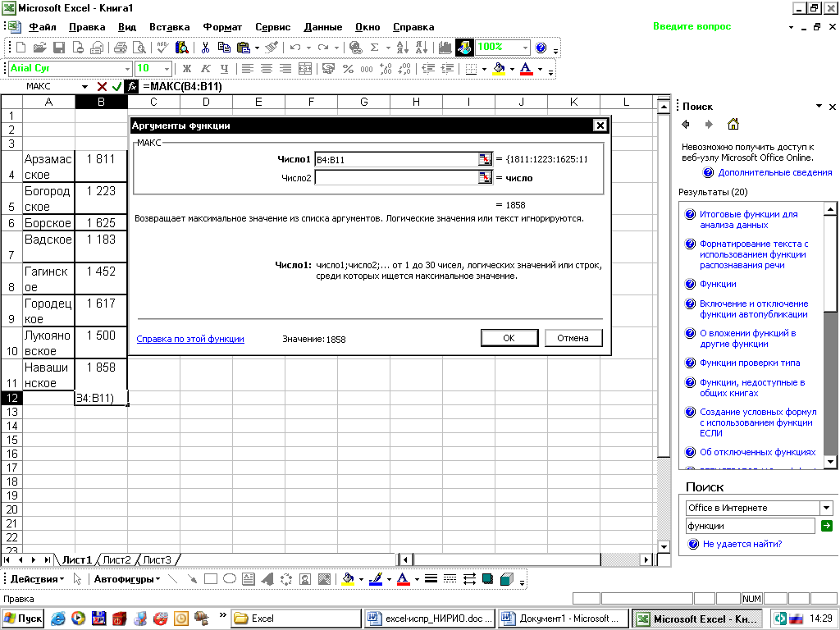Viewport: 840px width, 630px height.
Task: Collapse dialog button for Число1 field
Action: coord(485,159)
